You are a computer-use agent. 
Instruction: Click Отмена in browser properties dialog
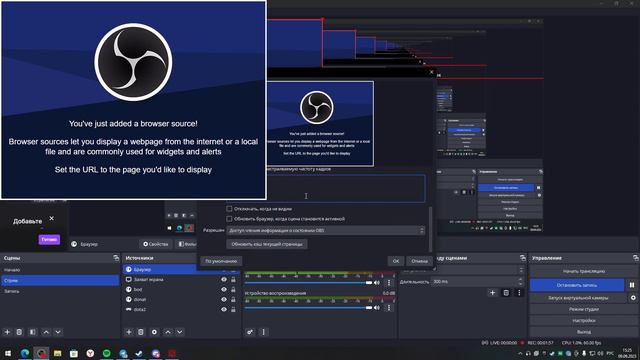point(420,261)
